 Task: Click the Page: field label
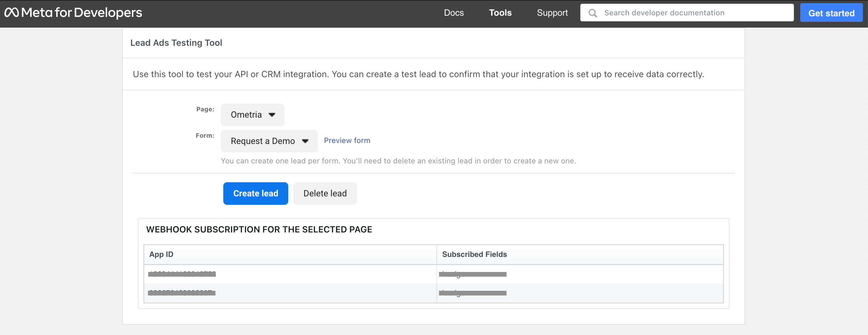point(205,109)
